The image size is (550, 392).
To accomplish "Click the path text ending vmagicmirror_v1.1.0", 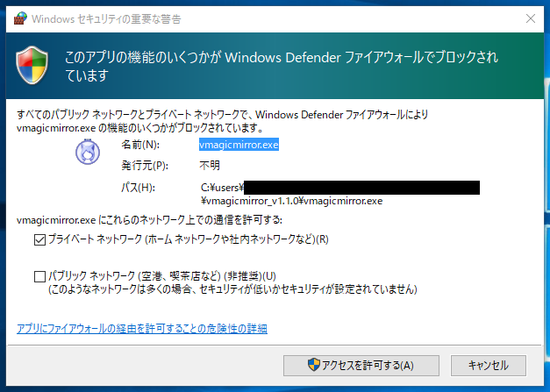I will click(x=340, y=195).
